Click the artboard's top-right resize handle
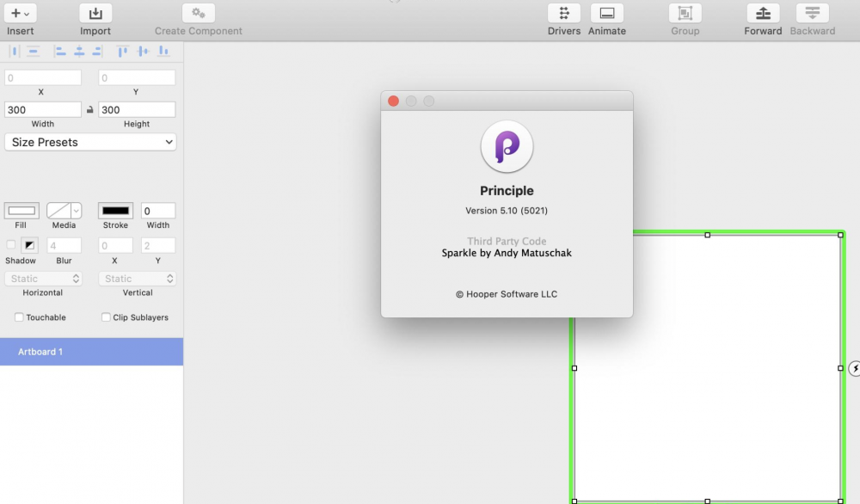This screenshot has width=860, height=504. [x=840, y=235]
